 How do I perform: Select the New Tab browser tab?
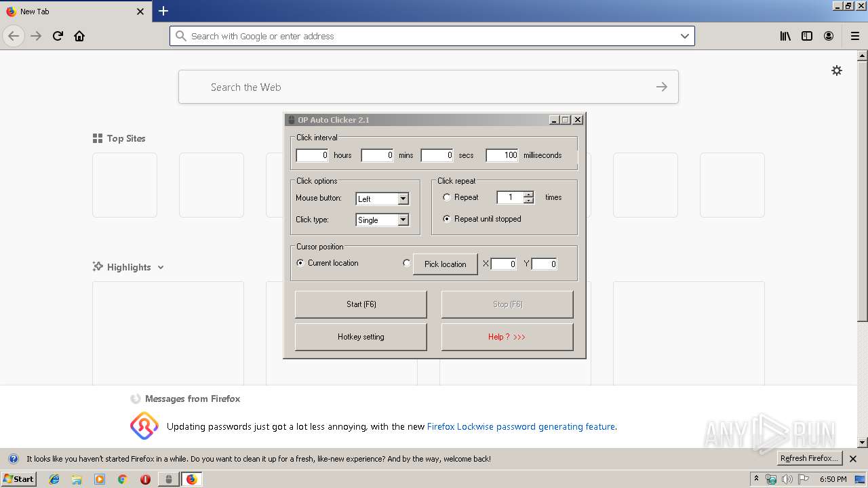tap(75, 12)
